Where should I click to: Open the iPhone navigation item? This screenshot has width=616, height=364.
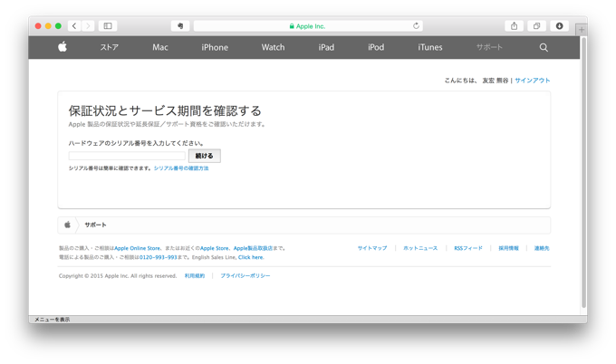point(215,47)
